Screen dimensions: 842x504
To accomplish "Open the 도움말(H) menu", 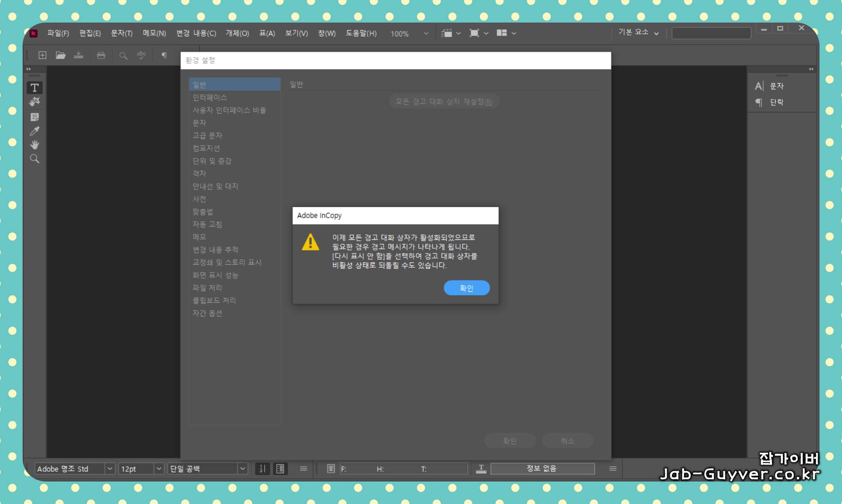I will tap(361, 33).
